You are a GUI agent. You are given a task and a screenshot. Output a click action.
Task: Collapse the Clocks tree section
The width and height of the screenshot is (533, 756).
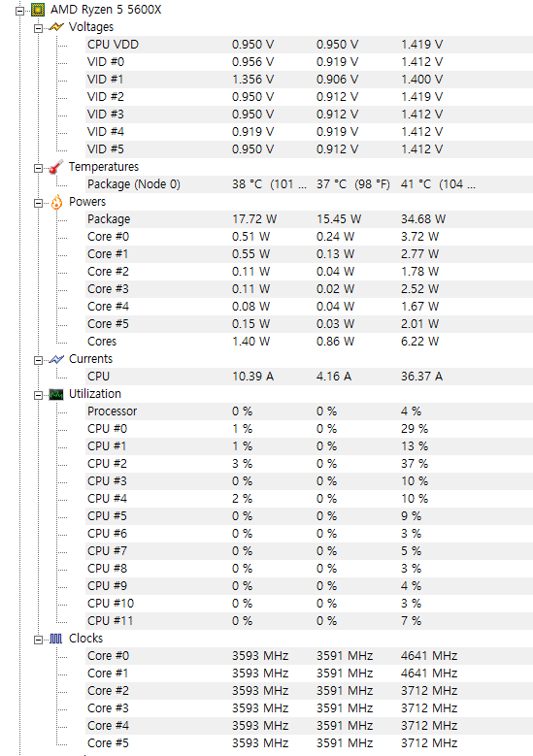(x=38, y=640)
